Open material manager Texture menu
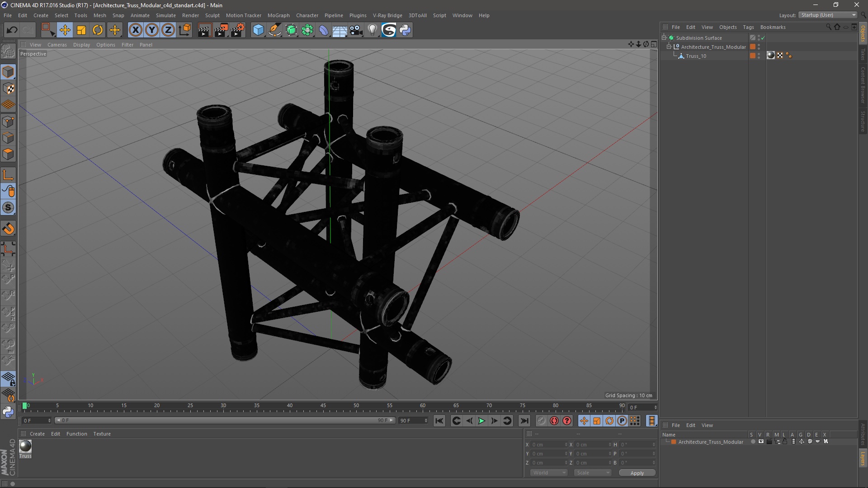This screenshot has width=868, height=488. [102, 434]
